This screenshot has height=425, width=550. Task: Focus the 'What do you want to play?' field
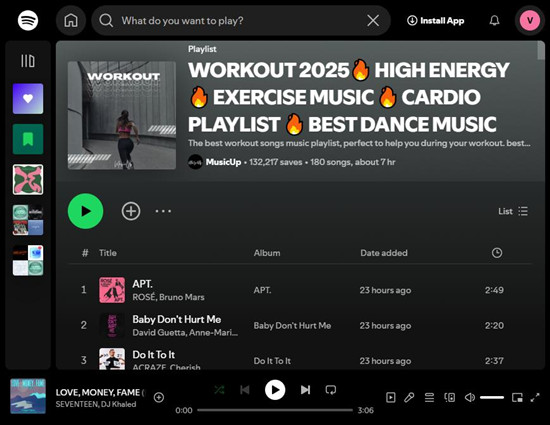pyautogui.click(x=241, y=21)
